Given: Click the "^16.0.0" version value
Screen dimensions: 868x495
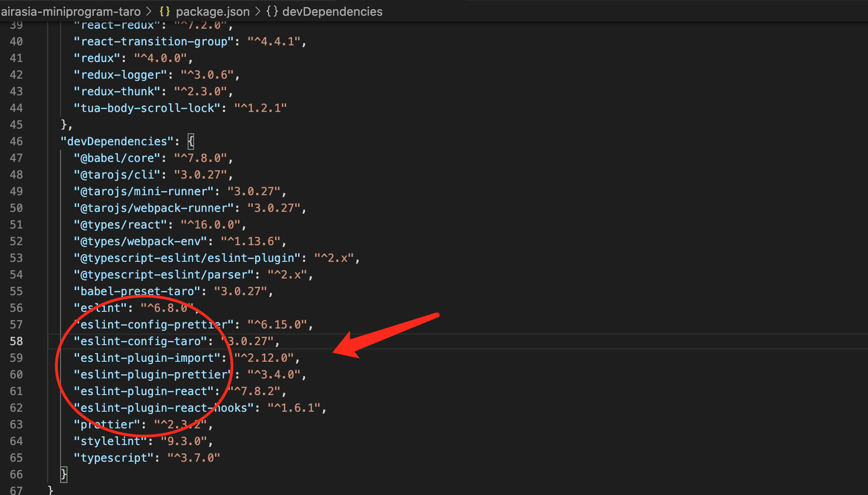Looking at the screenshot, I should pos(210,225).
